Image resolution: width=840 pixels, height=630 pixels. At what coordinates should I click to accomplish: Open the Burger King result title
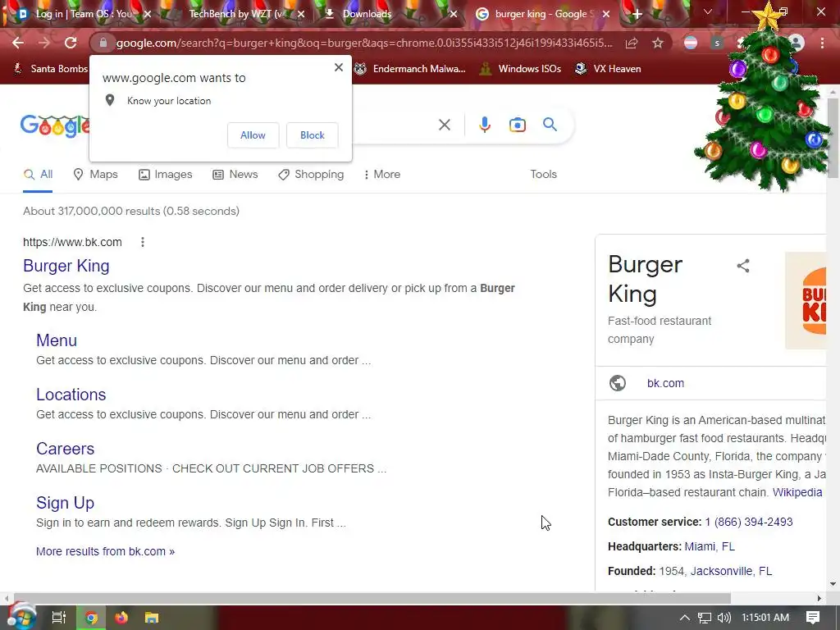pos(66,266)
